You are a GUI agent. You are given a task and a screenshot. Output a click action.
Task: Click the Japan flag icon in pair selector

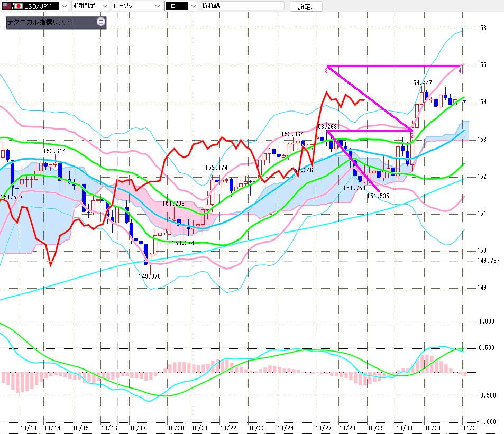pos(18,6)
